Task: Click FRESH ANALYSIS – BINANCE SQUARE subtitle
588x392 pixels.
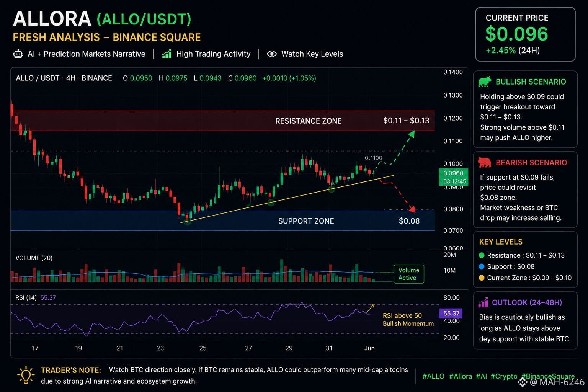Action: click(x=107, y=37)
